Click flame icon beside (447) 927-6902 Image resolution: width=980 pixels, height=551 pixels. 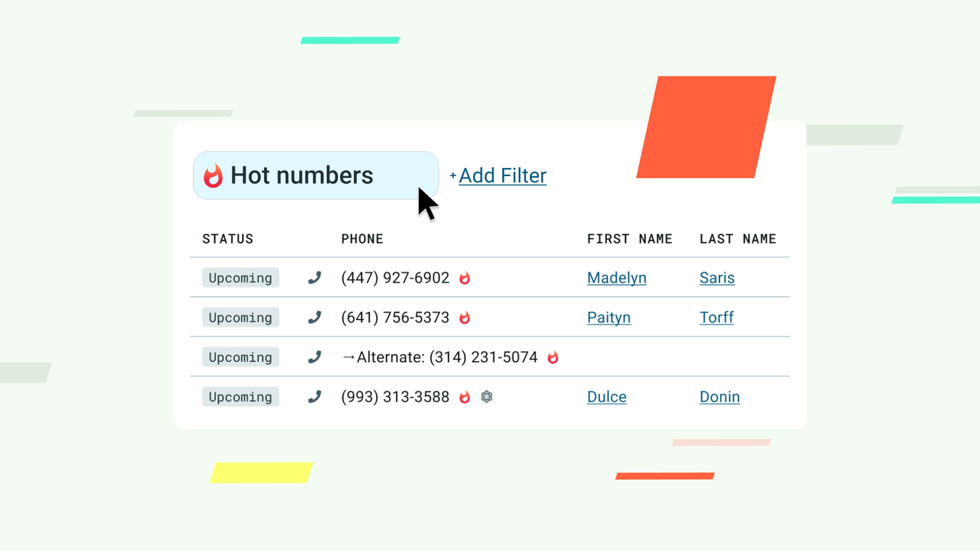pos(464,278)
